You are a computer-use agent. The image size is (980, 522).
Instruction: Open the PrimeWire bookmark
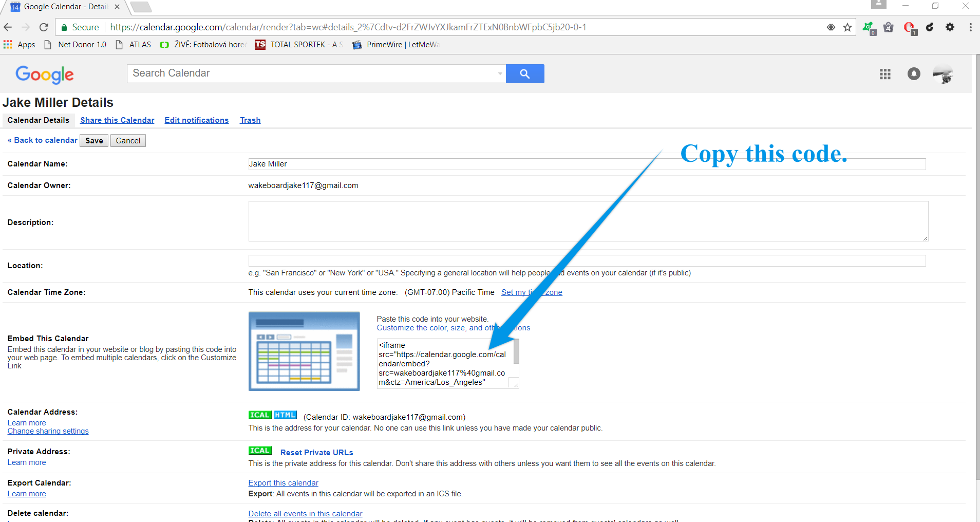point(396,45)
